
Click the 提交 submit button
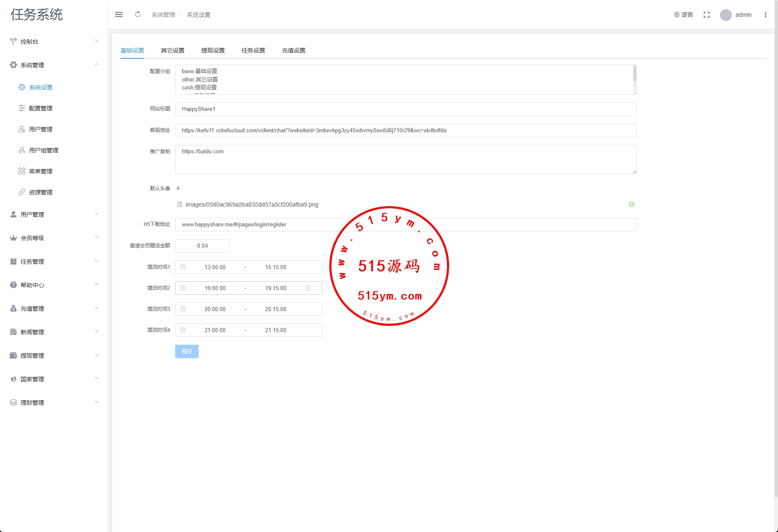click(x=187, y=351)
